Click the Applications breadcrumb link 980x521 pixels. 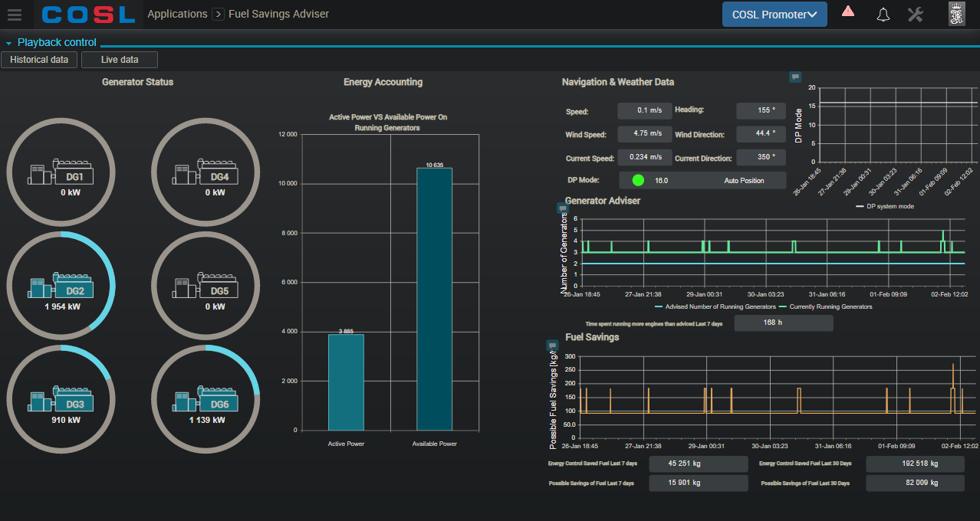(x=177, y=15)
